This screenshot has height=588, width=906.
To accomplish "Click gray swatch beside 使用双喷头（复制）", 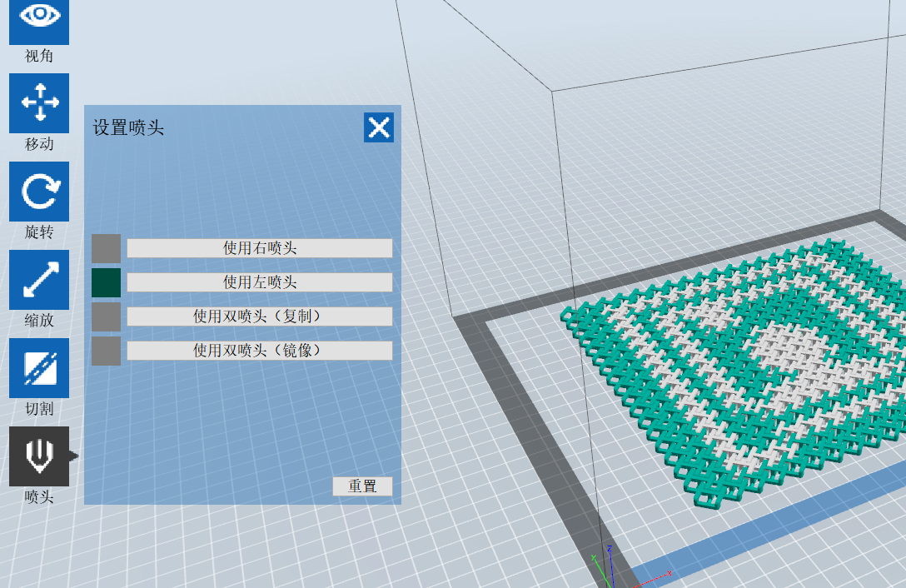I will [107, 316].
